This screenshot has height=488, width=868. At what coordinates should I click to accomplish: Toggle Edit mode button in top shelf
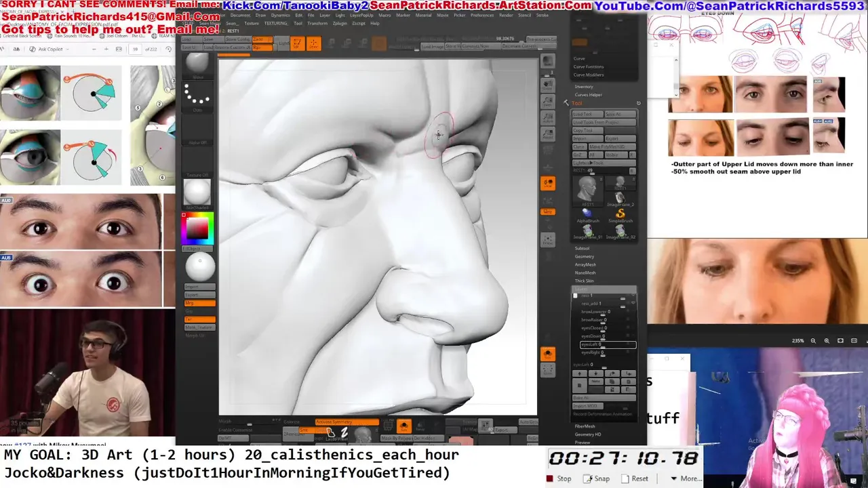click(x=297, y=43)
